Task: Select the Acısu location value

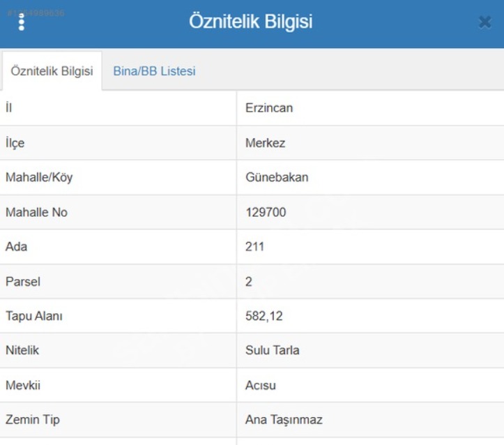Action: click(260, 385)
